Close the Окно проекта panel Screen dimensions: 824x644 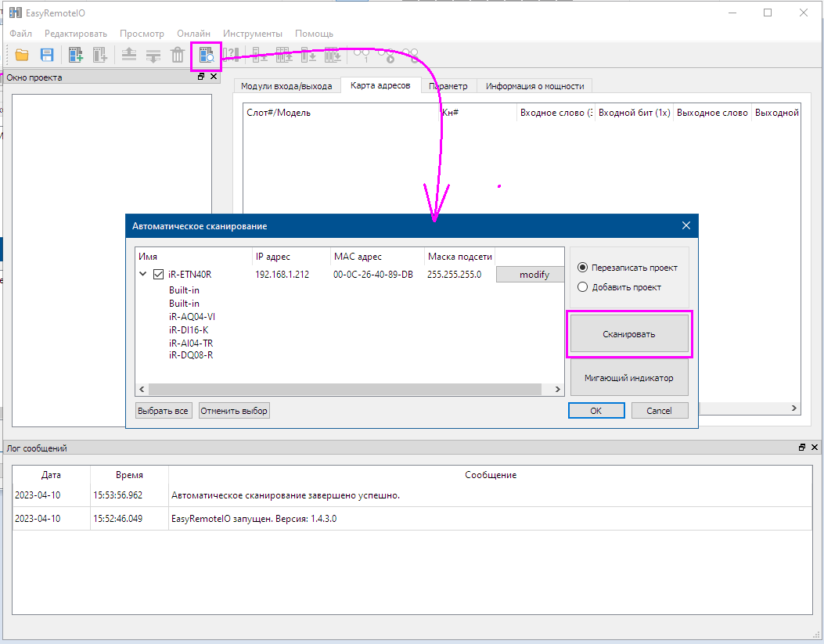214,77
